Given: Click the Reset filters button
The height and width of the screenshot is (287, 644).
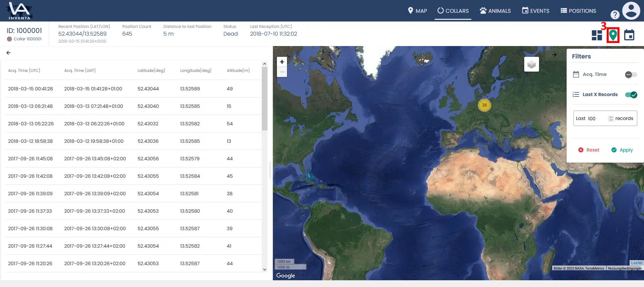Looking at the screenshot, I should coord(589,150).
